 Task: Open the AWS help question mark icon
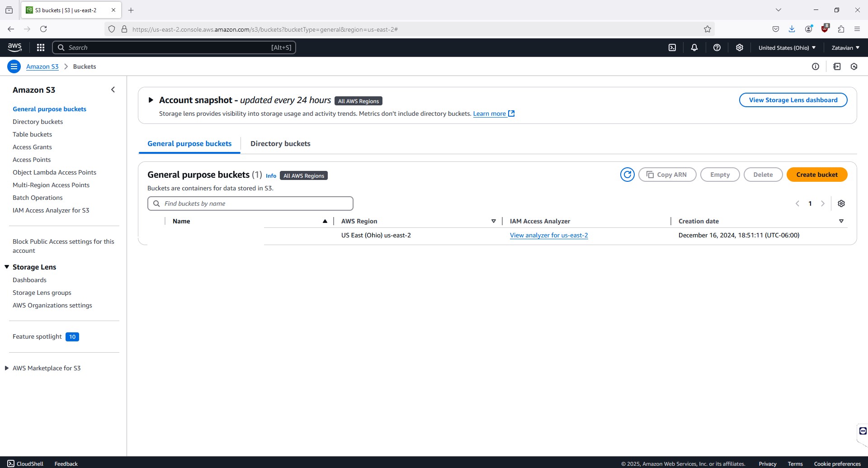717,47
